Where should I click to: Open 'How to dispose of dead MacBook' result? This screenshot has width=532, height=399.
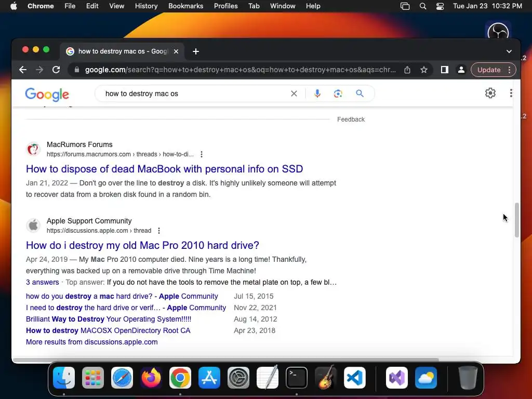coord(165,169)
